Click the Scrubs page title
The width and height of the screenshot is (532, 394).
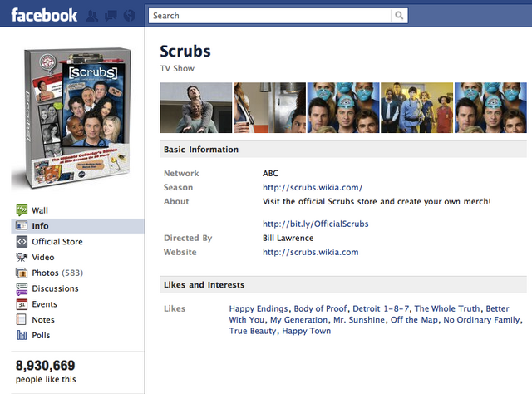(185, 52)
